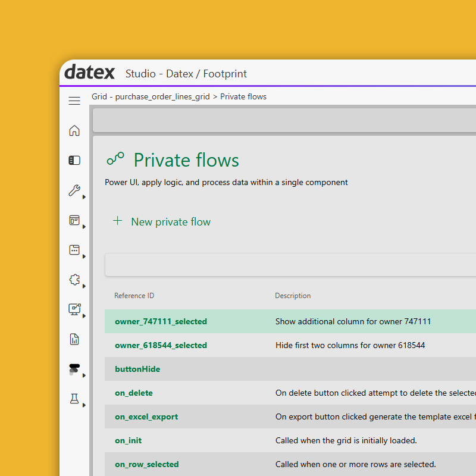Viewport: 476px width, 476px height.
Task: Select the buttonHide flow row
Action: pos(137,369)
